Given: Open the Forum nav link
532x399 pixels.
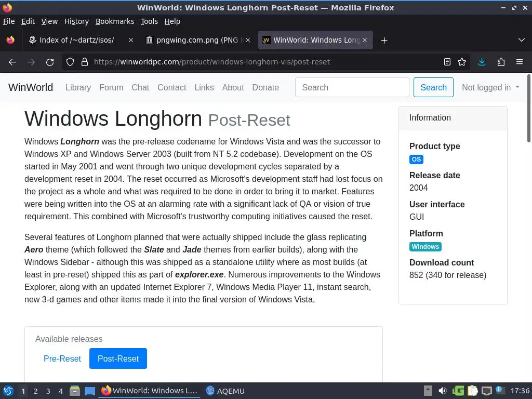Looking at the screenshot, I should click(x=111, y=87).
